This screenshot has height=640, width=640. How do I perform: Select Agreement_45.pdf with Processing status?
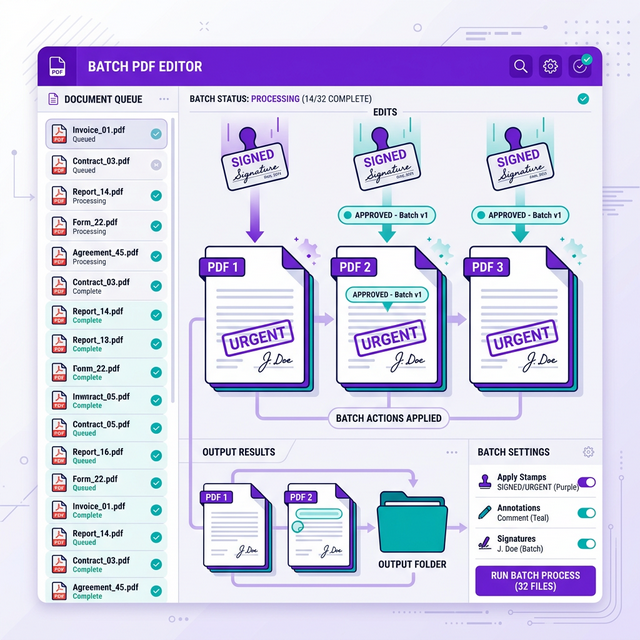(x=106, y=257)
